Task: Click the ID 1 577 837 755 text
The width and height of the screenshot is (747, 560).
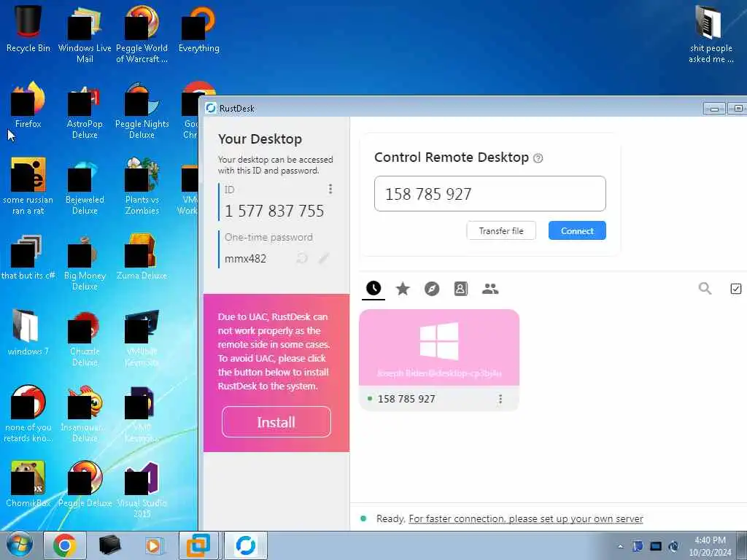Action: coord(274,211)
